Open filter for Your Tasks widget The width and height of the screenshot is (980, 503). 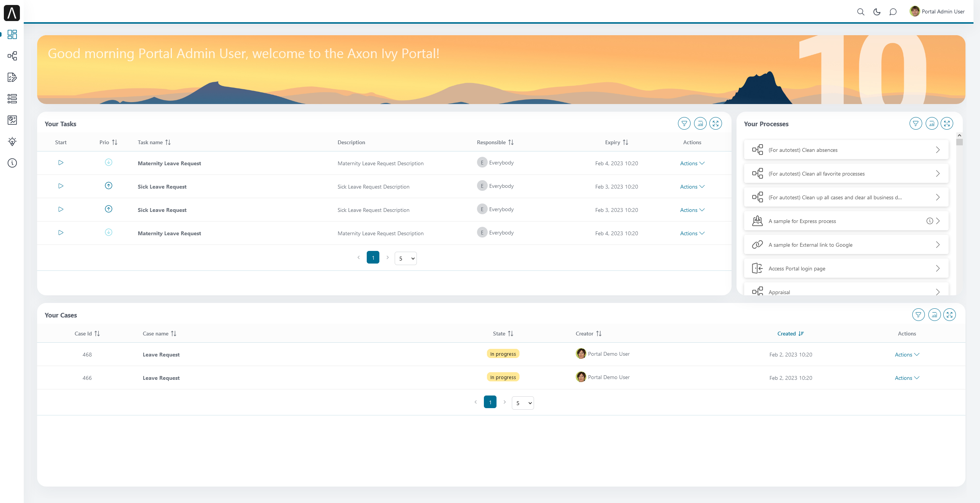coord(684,124)
